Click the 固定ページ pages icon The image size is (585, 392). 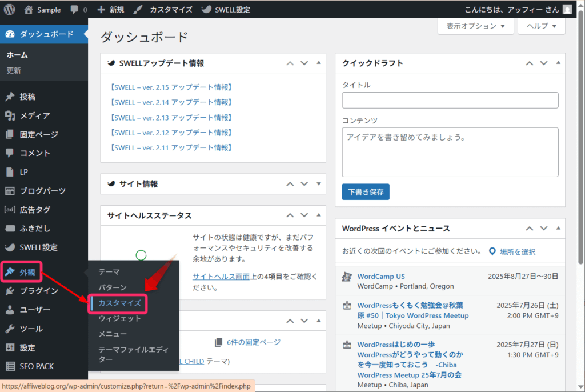tap(10, 134)
